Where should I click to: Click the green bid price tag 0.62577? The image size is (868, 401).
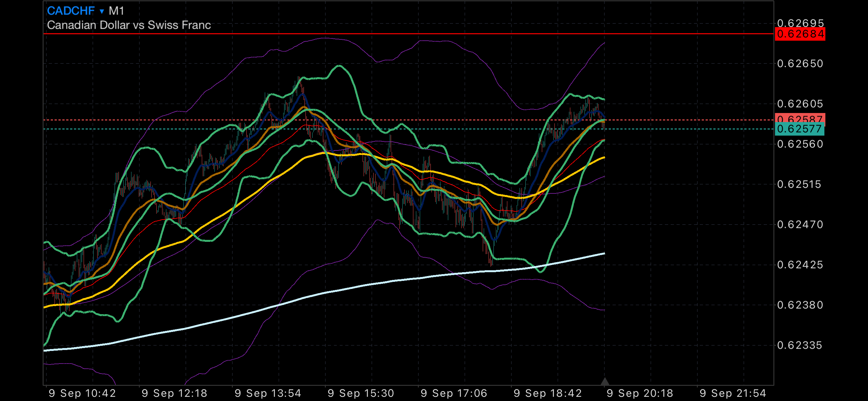click(x=799, y=129)
